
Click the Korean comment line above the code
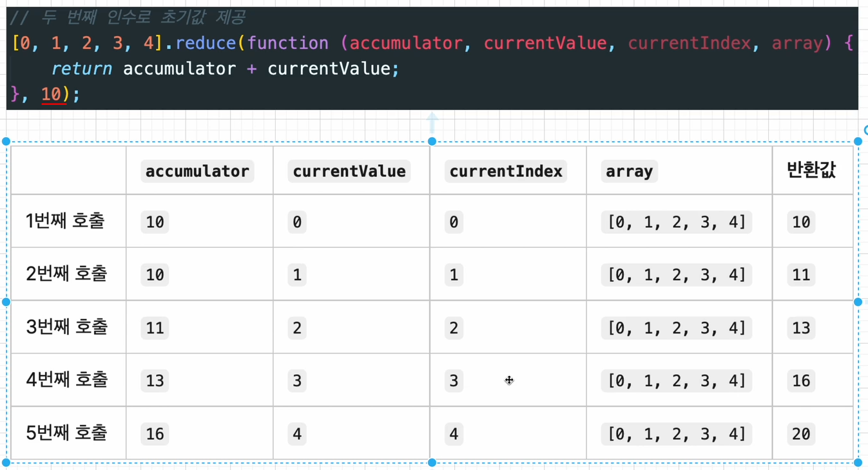click(x=129, y=17)
